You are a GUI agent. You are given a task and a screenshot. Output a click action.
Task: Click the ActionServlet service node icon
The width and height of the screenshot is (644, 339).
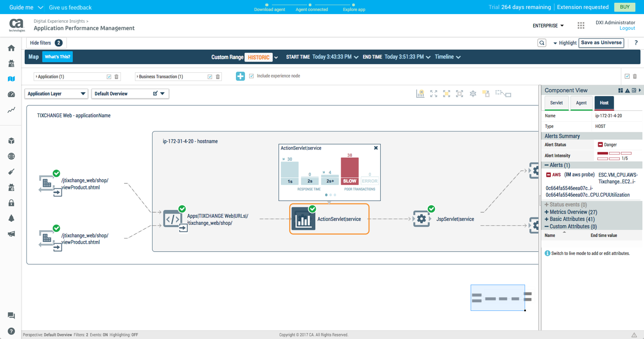[x=303, y=219]
